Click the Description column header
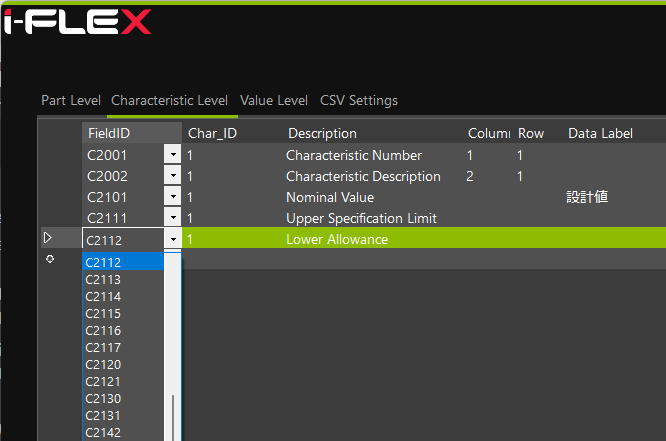Viewport: 666px width, 441px height. (x=322, y=133)
